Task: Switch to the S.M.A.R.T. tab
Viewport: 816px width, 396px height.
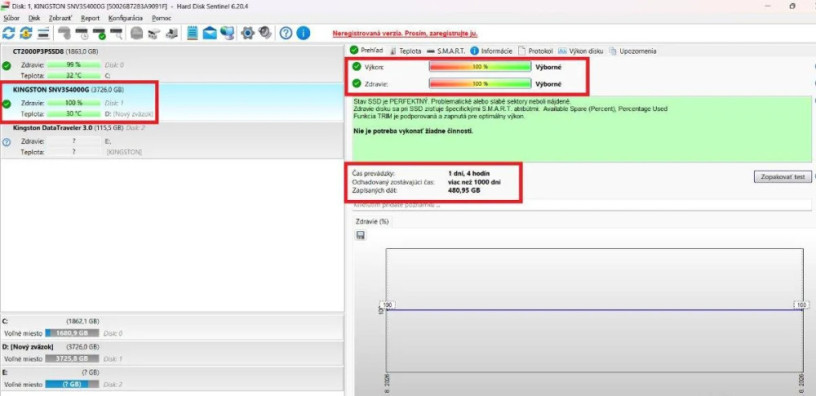Action: 445,51
